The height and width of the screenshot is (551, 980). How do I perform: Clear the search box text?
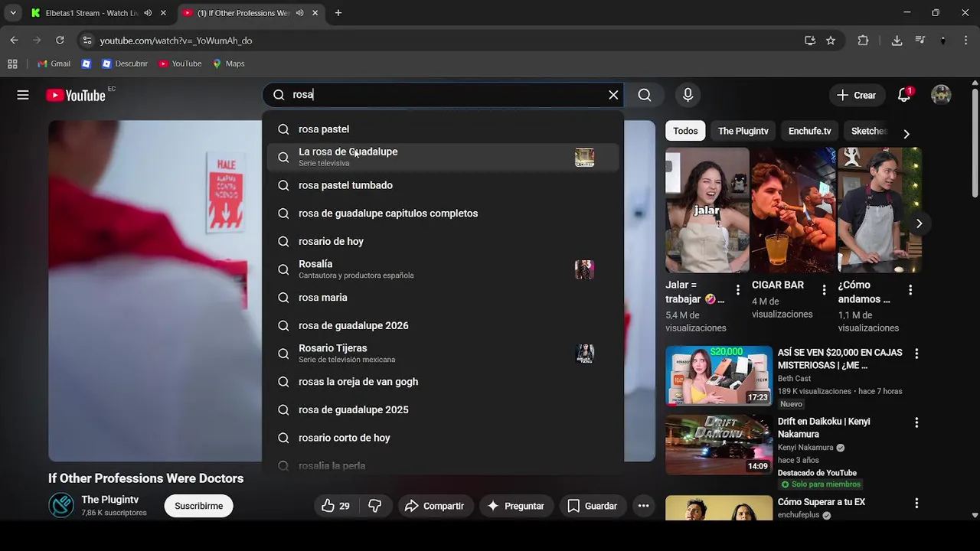(x=613, y=95)
